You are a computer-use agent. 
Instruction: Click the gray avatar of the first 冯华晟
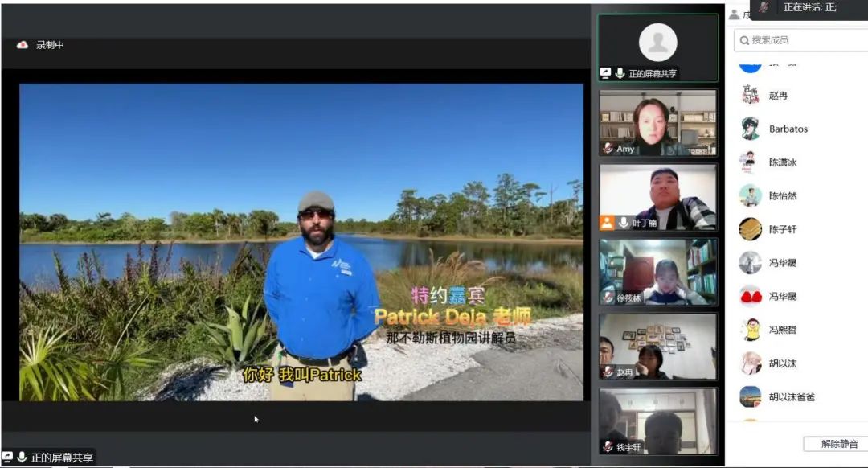(x=751, y=262)
